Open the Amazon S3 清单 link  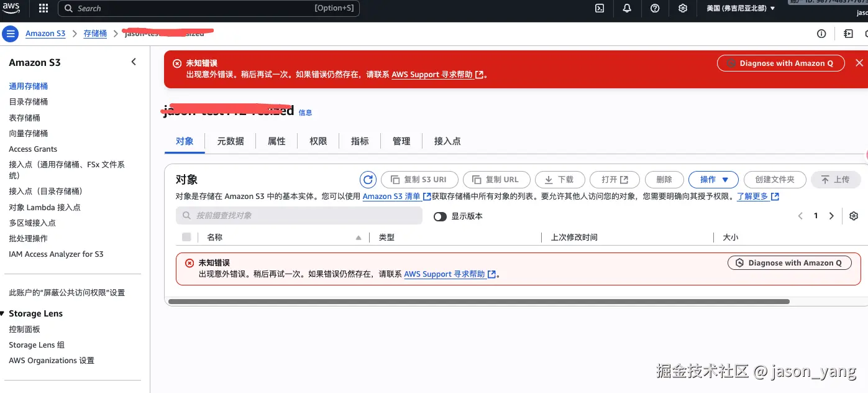click(x=396, y=196)
